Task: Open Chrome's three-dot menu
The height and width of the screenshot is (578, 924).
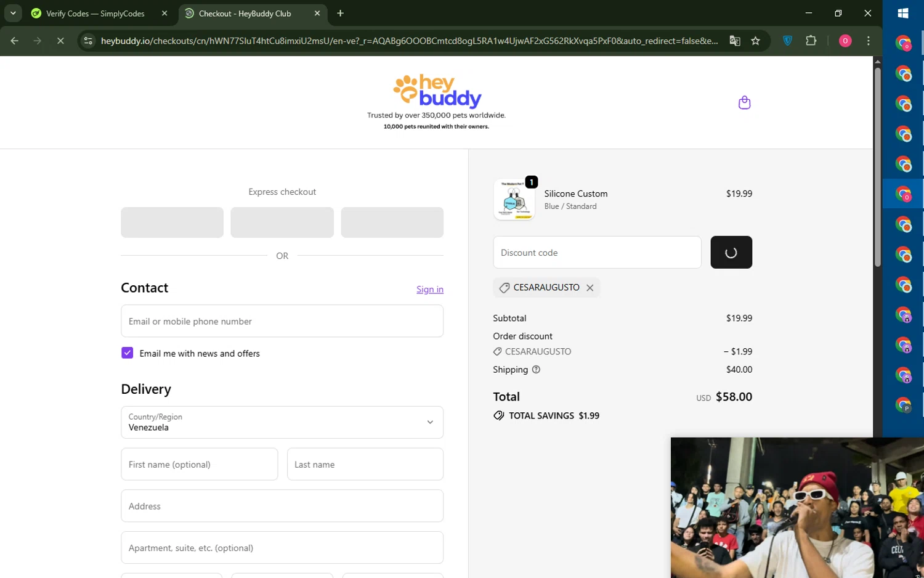Action: pyautogui.click(x=869, y=41)
